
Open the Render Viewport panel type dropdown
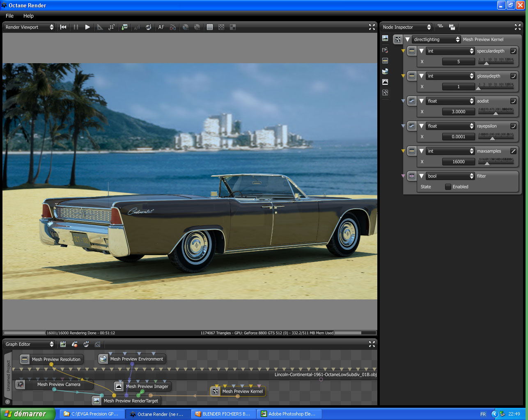point(29,27)
